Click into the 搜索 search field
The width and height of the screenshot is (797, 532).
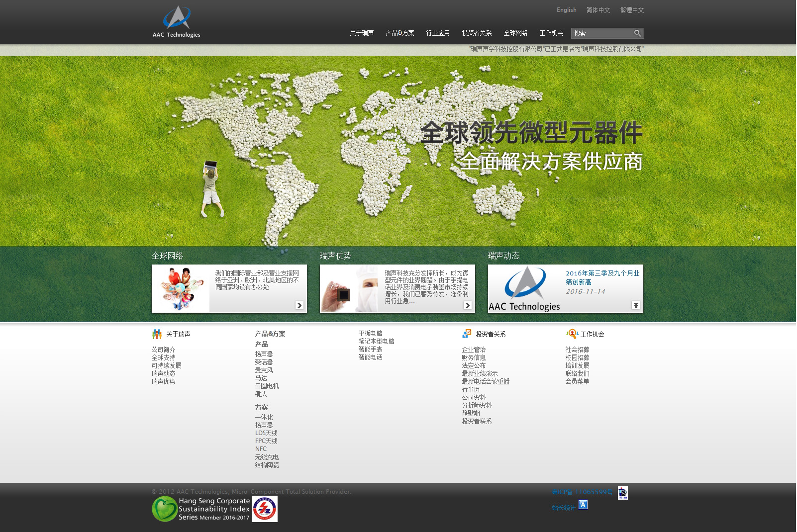601,33
